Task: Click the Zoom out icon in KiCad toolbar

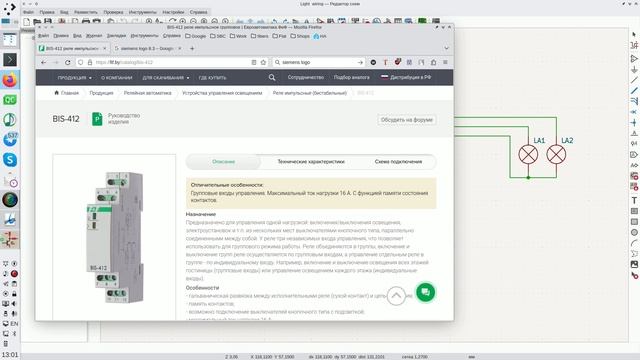Action: click(193, 21)
